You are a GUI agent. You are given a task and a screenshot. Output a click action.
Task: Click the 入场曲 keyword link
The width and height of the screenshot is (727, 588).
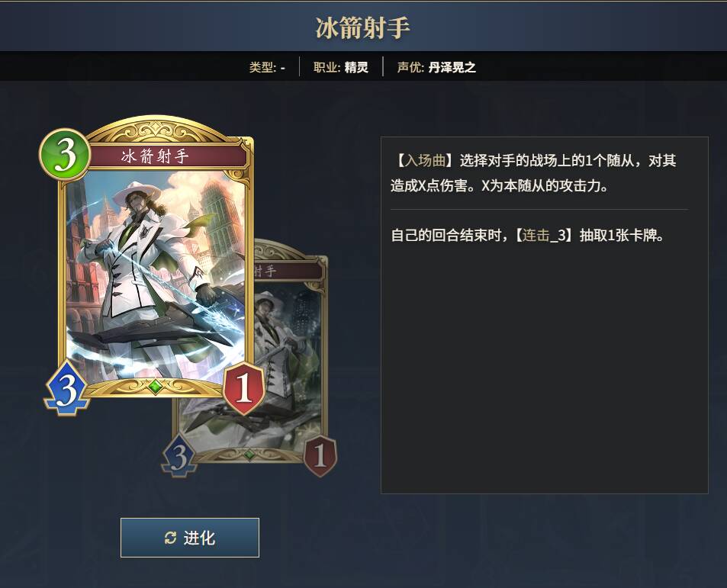[x=425, y=160]
